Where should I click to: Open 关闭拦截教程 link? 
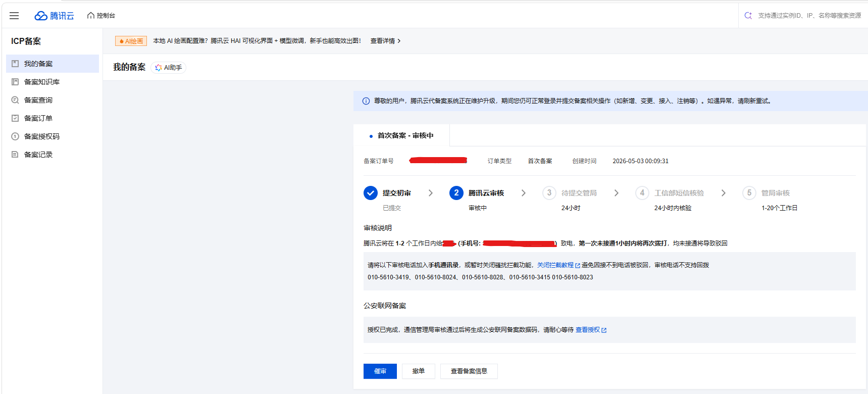tap(555, 265)
